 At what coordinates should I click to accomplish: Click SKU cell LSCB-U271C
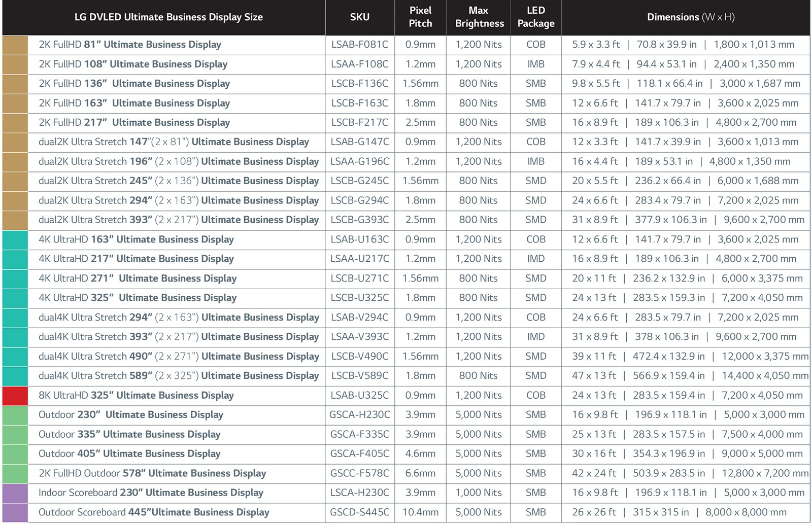click(x=360, y=278)
